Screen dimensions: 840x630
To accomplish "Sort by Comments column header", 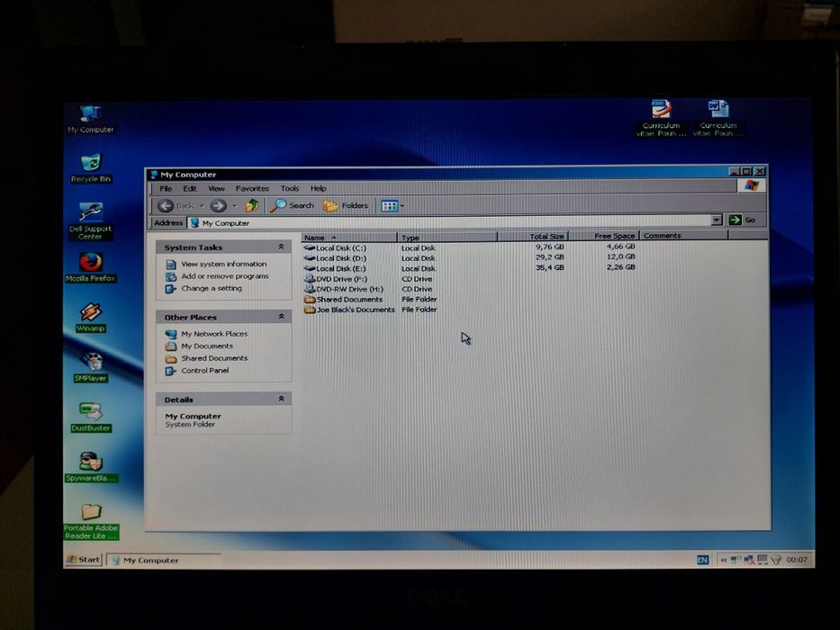I will (x=684, y=235).
